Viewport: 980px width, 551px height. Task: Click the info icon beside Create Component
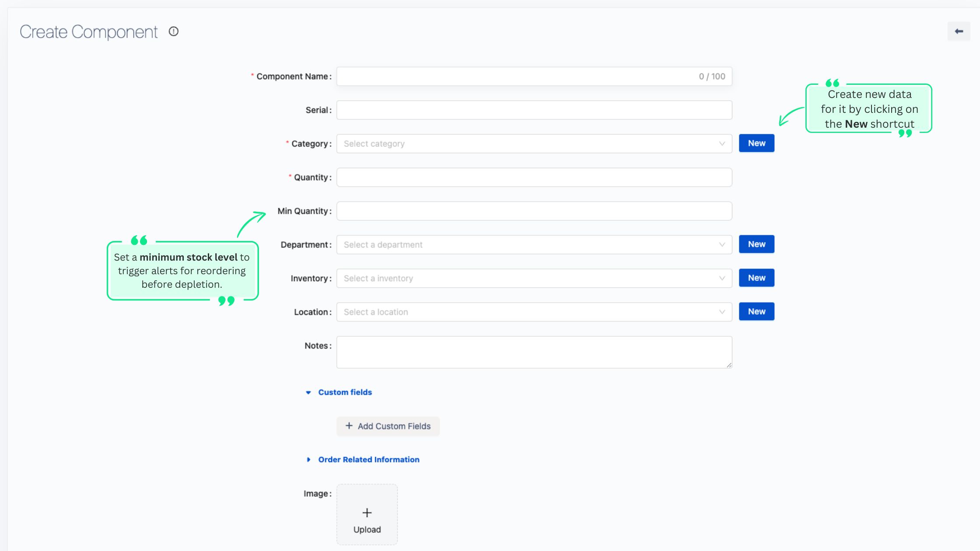(x=174, y=31)
